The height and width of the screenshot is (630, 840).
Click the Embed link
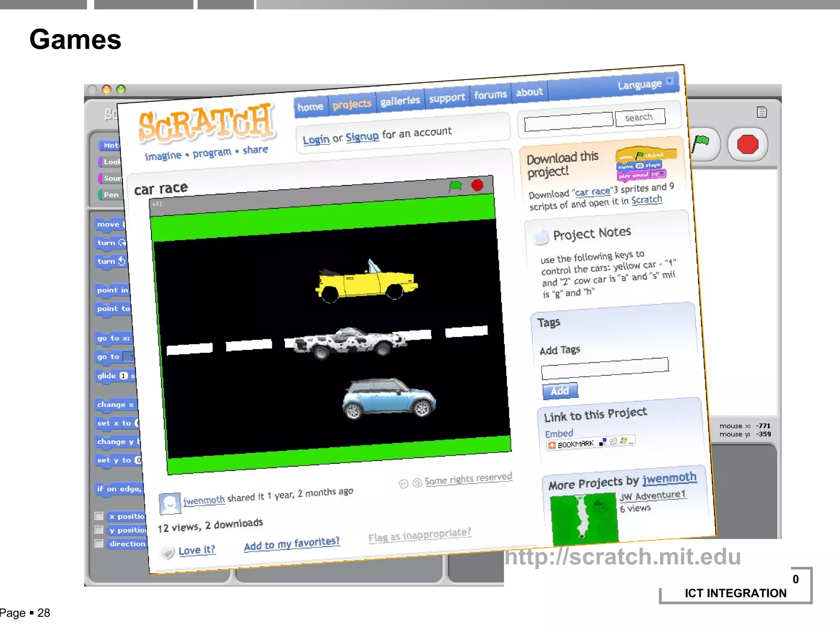tap(559, 434)
